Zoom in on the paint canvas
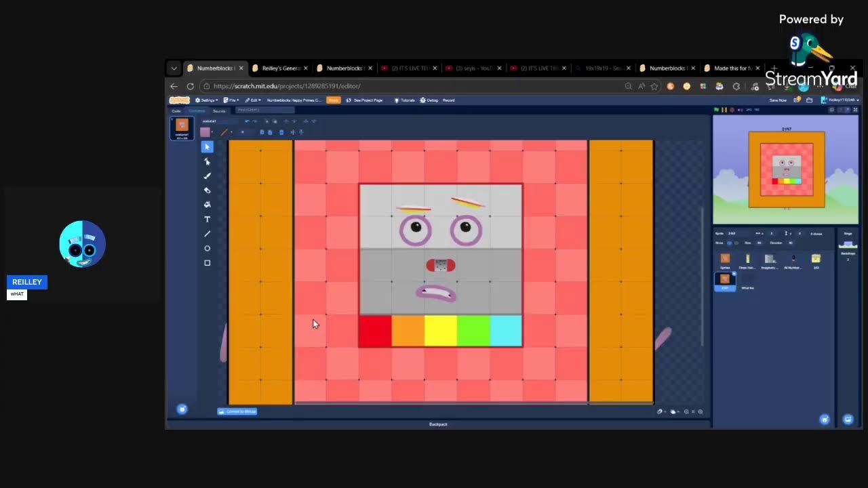Viewport: 868px width, 488px height. (x=701, y=411)
